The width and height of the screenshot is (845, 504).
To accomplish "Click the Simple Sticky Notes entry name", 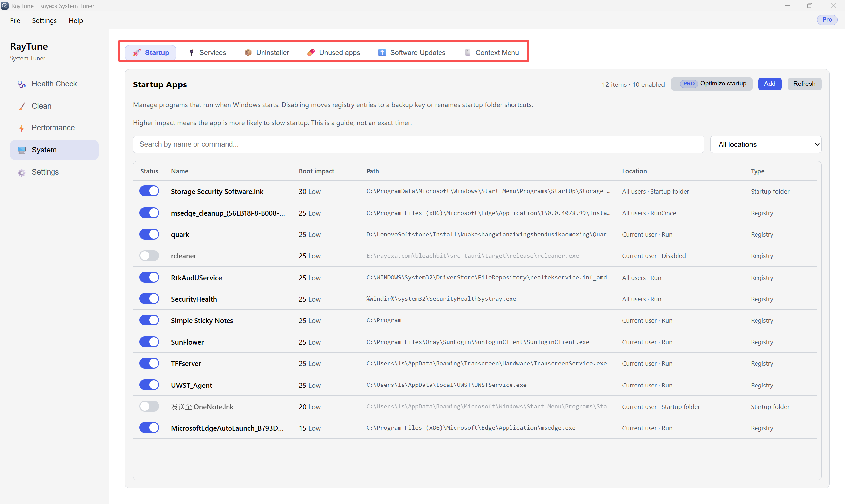I will point(202,320).
